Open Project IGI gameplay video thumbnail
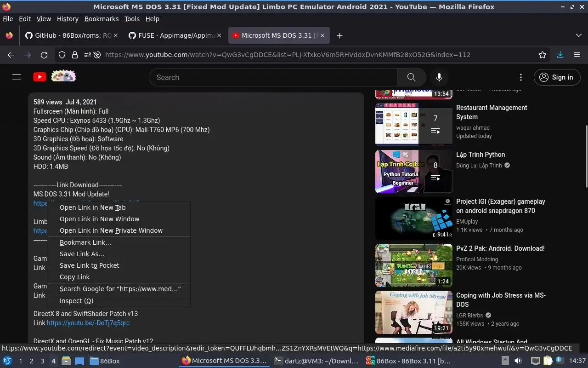This screenshot has width=588, height=368. coord(414,218)
